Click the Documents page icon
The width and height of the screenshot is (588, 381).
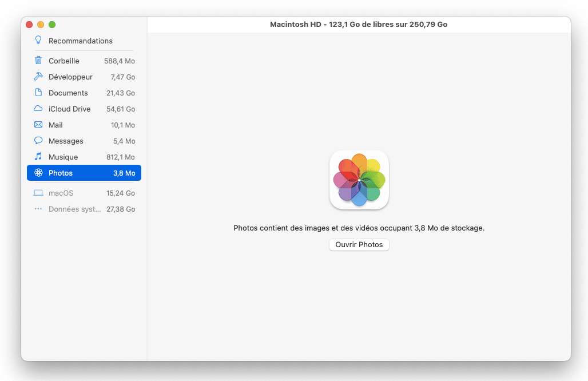coord(38,93)
